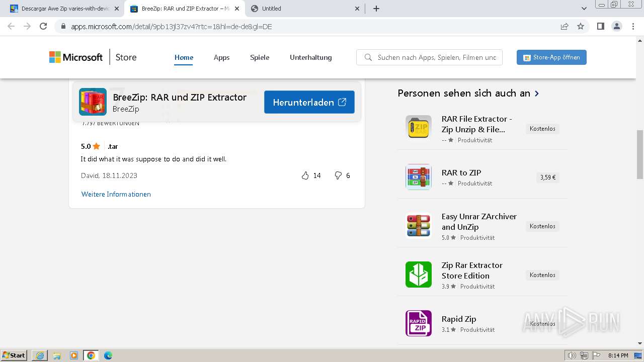Open Easy Unrar ZArchiver and UnZip title
This screenshot has width=644, height=362.
tap(479, 222)
